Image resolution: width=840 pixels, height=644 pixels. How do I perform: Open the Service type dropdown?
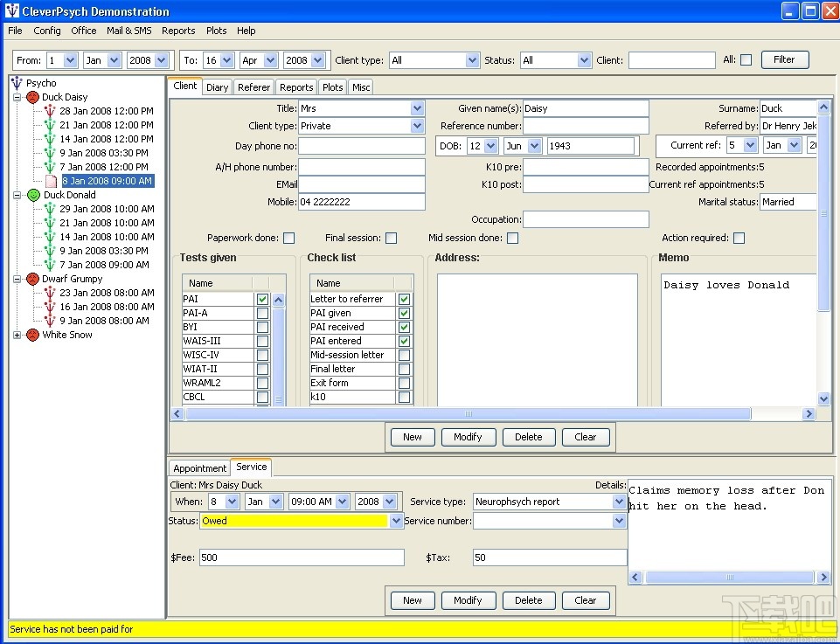tap(619, 502)
